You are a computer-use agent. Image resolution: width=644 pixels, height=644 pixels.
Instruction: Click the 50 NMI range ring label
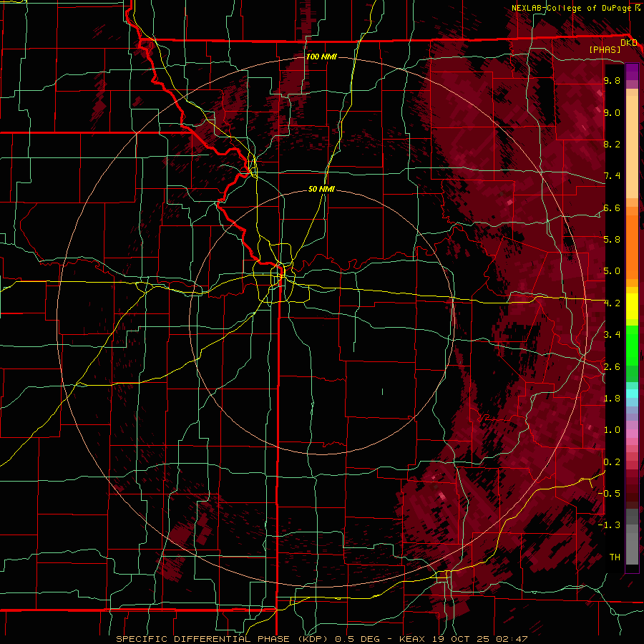point(321,189)
